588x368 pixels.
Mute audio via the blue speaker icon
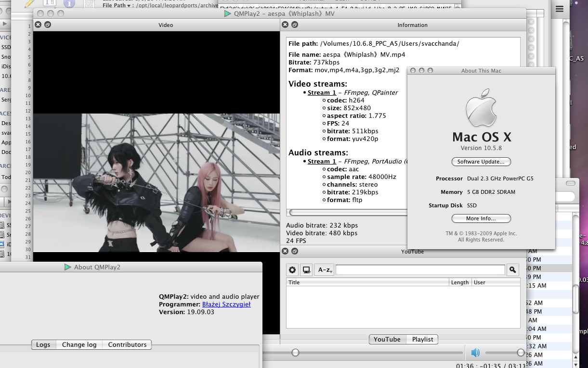475,353
